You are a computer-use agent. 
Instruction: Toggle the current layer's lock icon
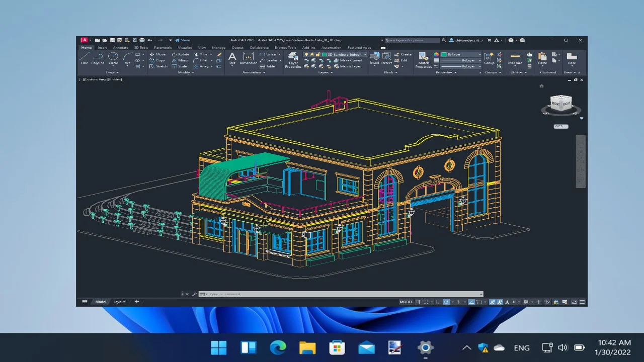317,54
